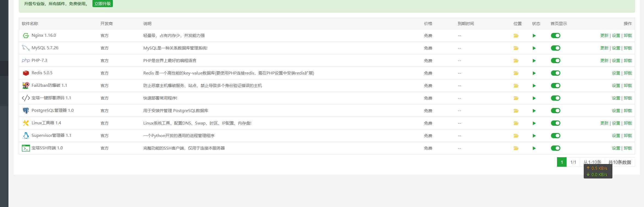The image size is (644, 207).
Task: Click the 宝塔SSH终端 terminal icon
Action: coord(26,148)
